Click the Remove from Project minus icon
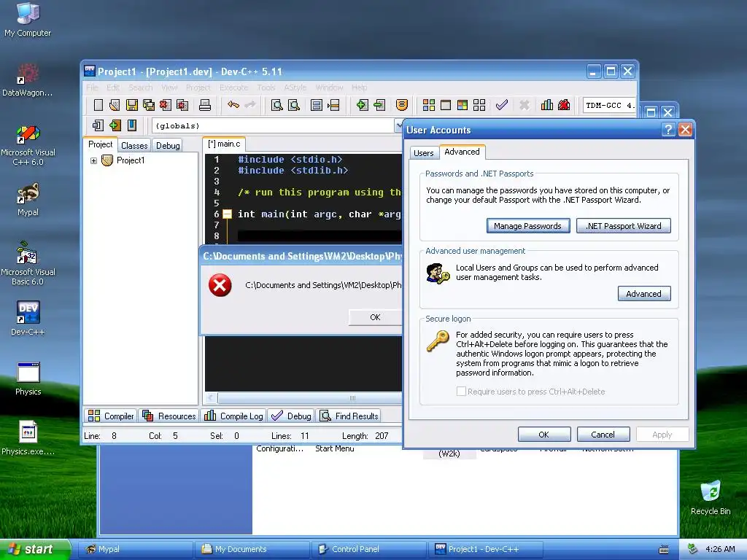 (x=379, y=105)
